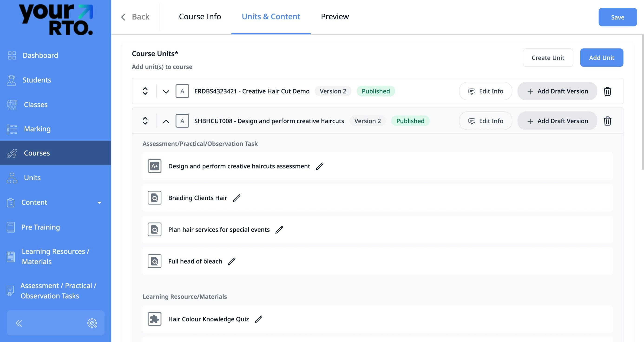The image size is (644, 342).
Task: Collapse sidebar with double chevron icon
Action: (19, 323)
